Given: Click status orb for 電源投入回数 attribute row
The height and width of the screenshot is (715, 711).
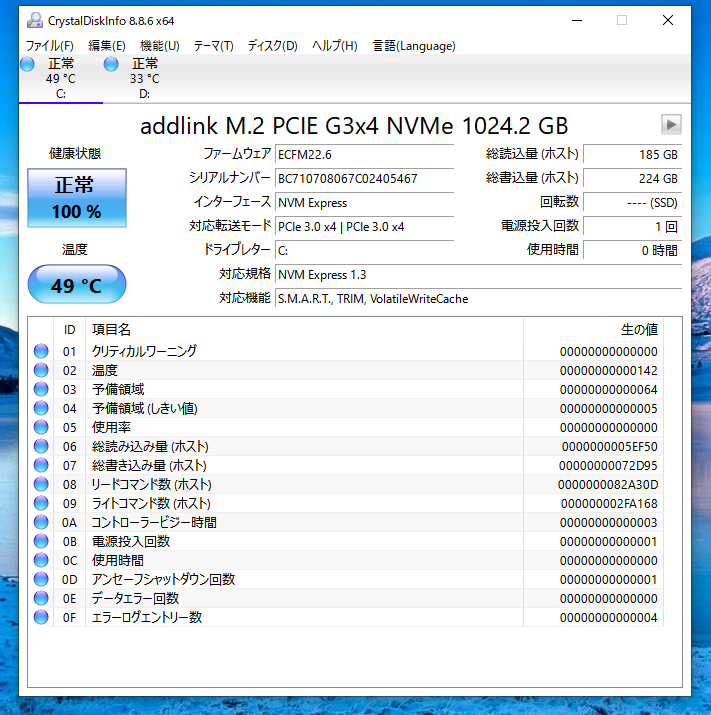Looking at the screenshot, I should coord(41,541).
